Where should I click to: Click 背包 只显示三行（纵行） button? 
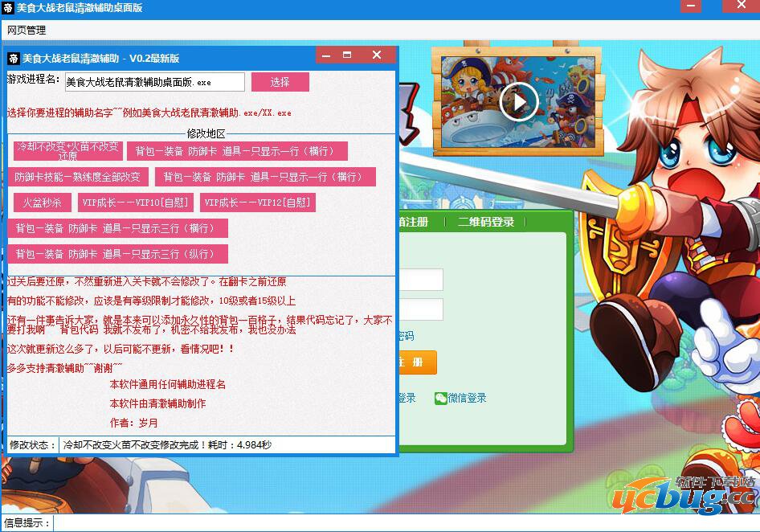click(117, 254)
